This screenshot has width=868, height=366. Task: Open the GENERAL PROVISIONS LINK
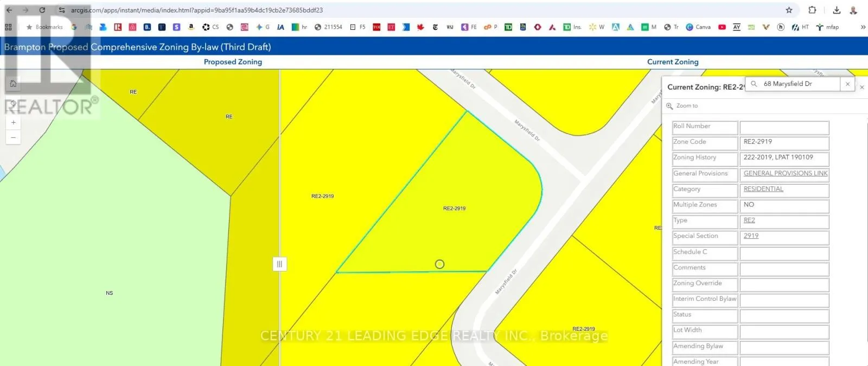tap(785, 173)
